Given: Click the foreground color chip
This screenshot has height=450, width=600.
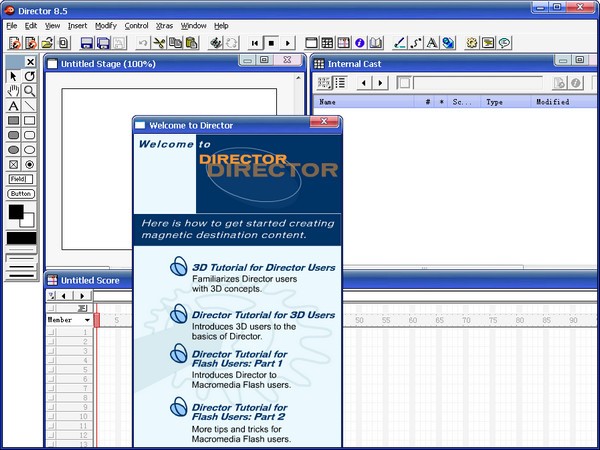Looking at the screenshot, I should tap(15, 212).
